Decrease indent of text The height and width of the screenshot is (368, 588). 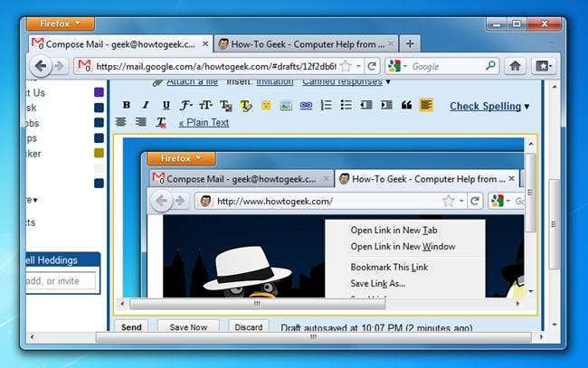(366, 105)
